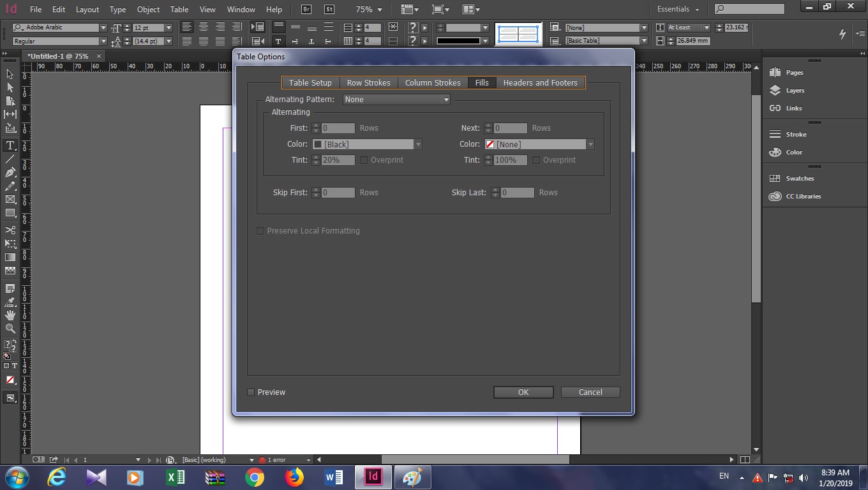Open Next rows Color [None] dropdown

tap(539, 145)
